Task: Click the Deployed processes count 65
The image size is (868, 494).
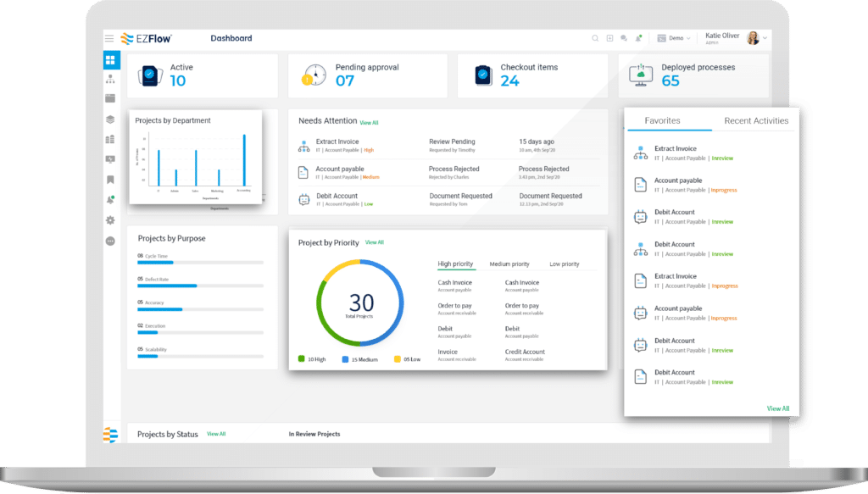Action: tap(670, 81)
